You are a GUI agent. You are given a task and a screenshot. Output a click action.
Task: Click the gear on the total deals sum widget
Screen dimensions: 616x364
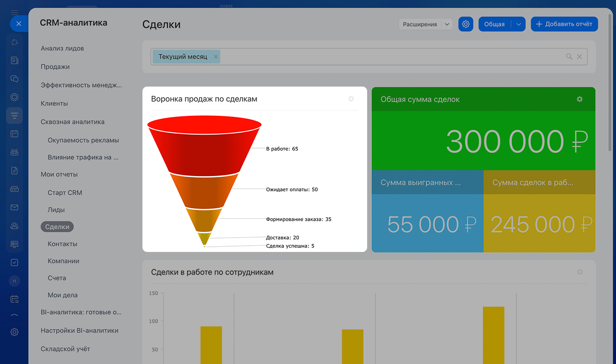(x=579, y=99)
